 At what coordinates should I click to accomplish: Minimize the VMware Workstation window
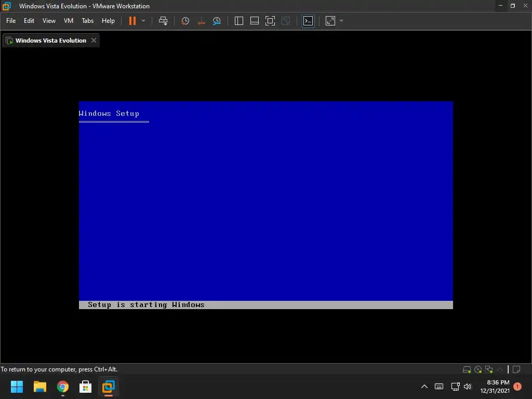[500, 6]
